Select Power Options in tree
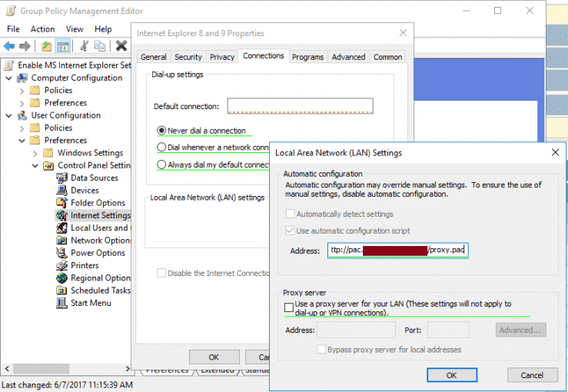Image resolution: width=568 pixels, height=392 pixels. coord(98,253)
